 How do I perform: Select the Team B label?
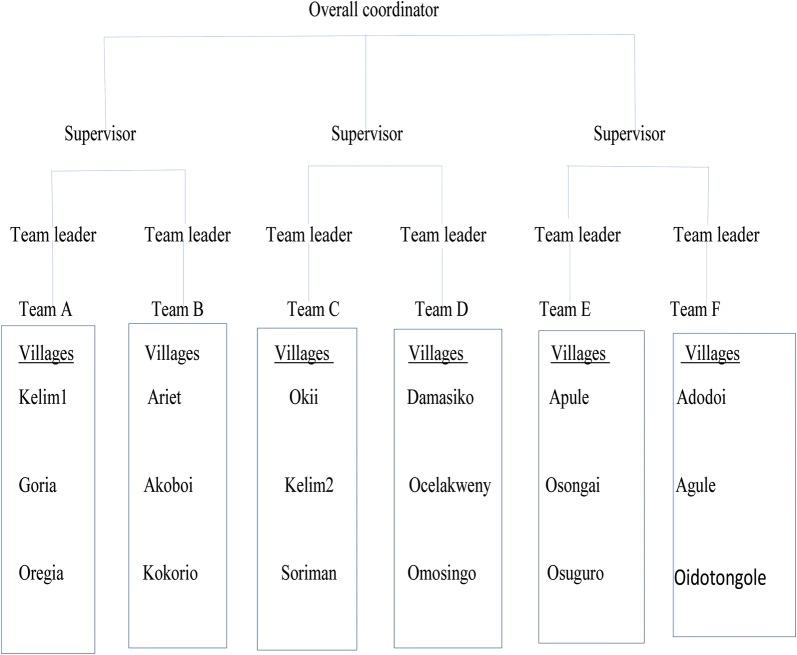tap(178, 309)
